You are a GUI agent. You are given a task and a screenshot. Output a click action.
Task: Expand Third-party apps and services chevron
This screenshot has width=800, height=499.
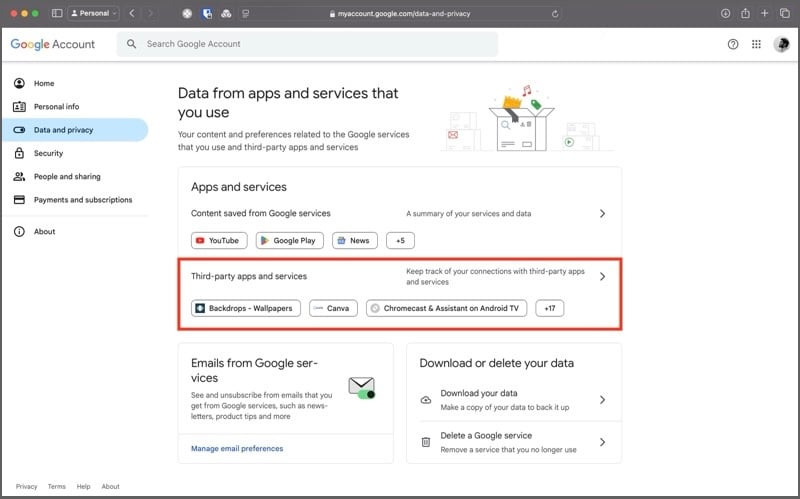pyautogui.click(x=602, y=277)
